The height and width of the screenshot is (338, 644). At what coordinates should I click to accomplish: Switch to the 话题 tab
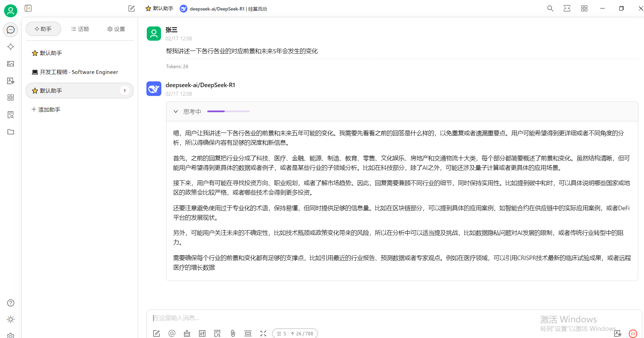tap(80, 29)
